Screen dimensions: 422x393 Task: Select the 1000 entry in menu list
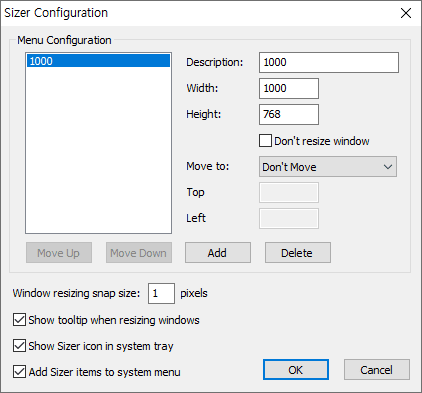coord(98,61)
